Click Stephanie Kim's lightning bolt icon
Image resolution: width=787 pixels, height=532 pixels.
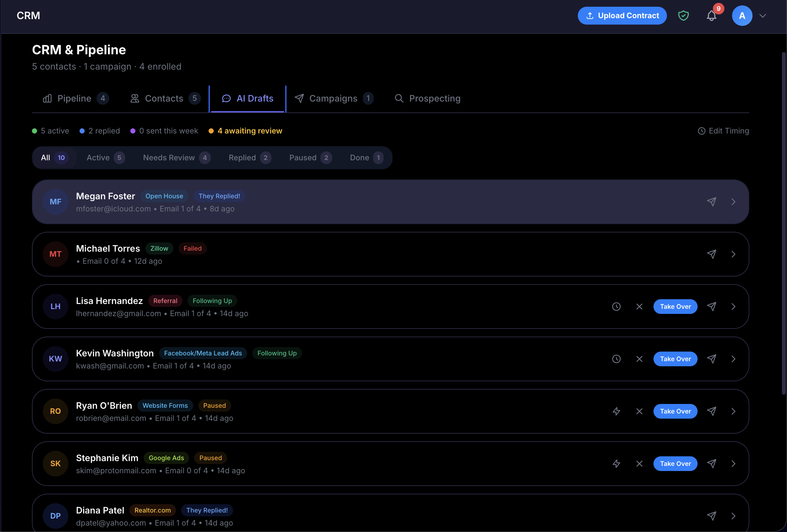pos(616,464)
